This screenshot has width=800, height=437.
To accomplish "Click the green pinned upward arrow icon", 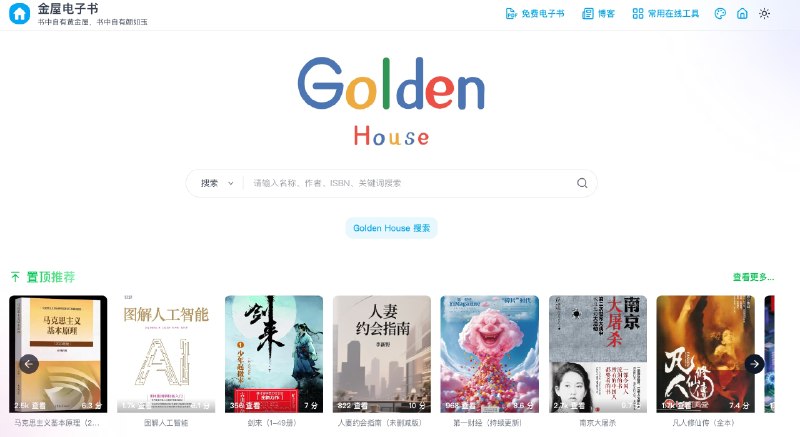I will [15, 277].
